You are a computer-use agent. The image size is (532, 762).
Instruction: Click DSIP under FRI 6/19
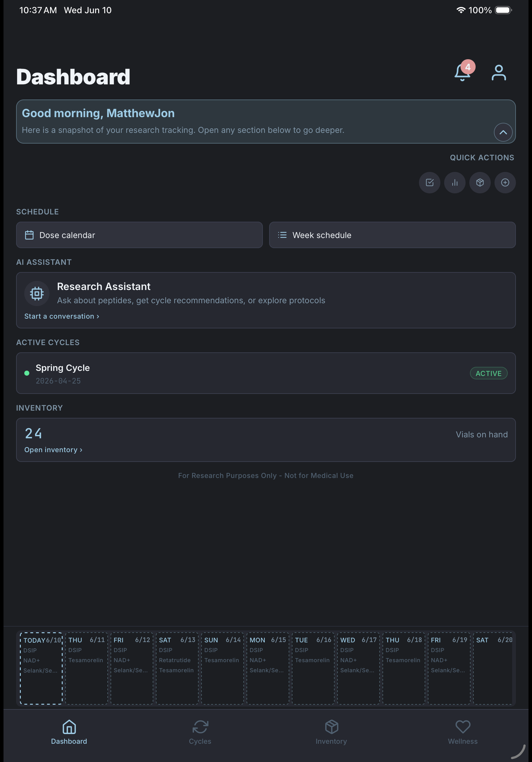click(438, 650)
